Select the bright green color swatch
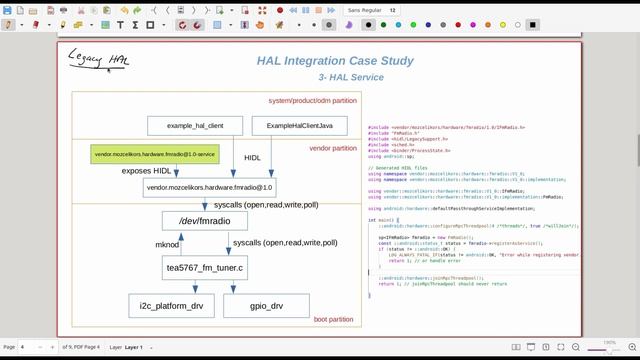The image size is (640, 360). [413, 25]
